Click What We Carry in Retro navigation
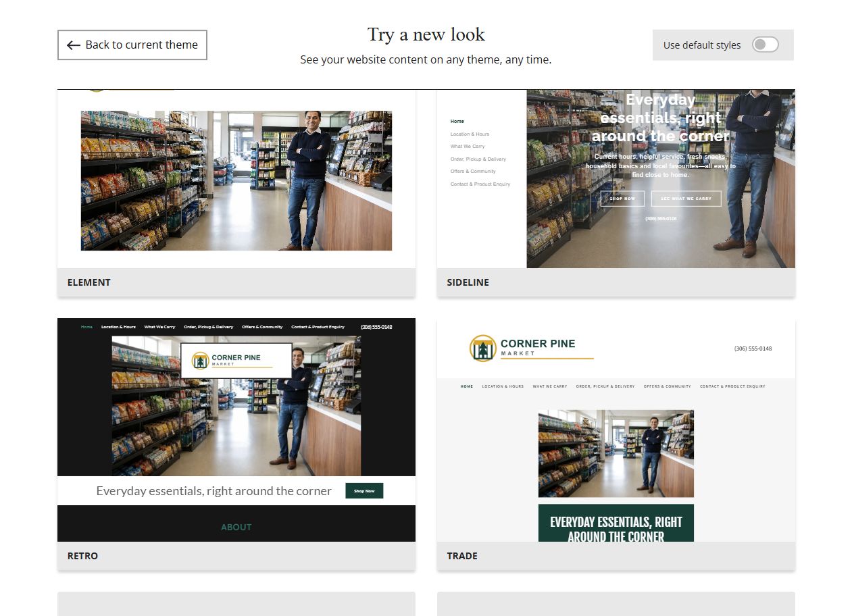The image size is (852, 616). [159, 327]
